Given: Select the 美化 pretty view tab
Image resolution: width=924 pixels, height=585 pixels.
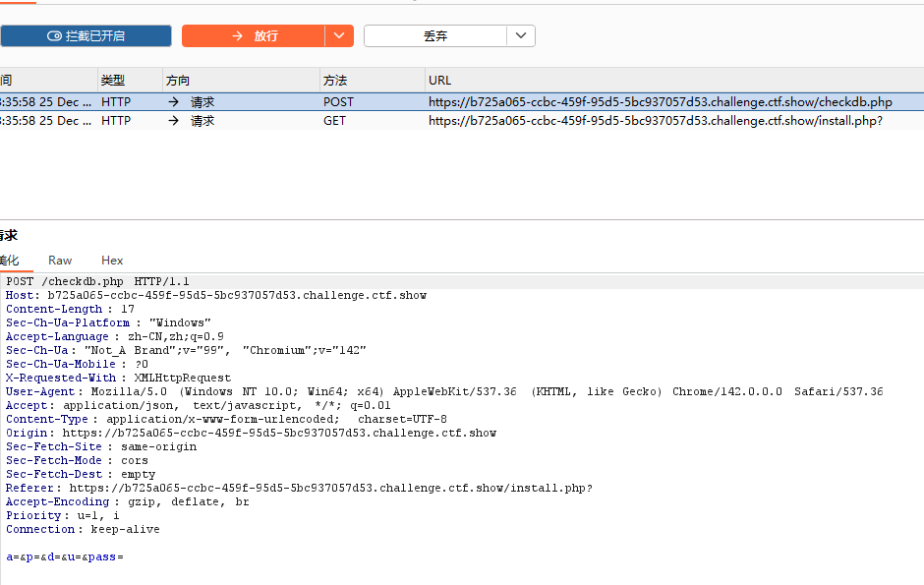Looking at the screenshot, I should coord(9,261).
